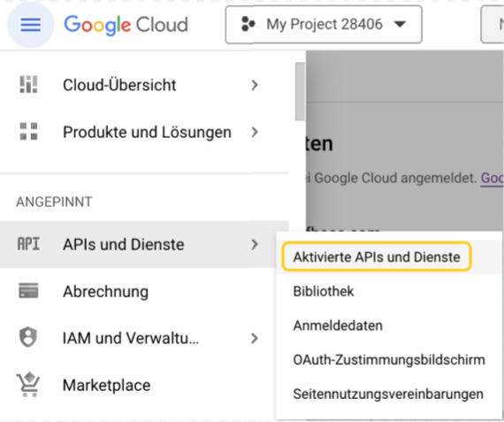504x422 pixels.
Task: Click the IAM shield icon
Action: (x=28, y=337)
